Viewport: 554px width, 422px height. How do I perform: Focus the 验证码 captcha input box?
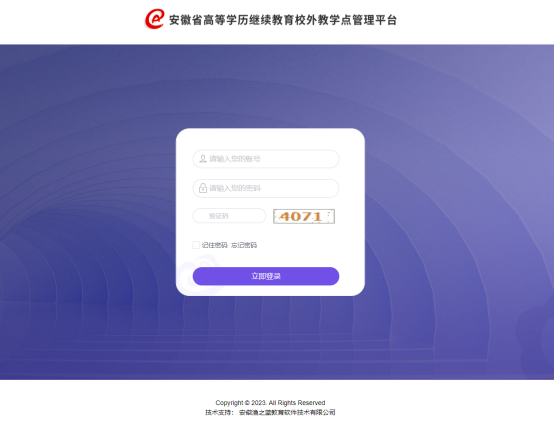[229, 216]
